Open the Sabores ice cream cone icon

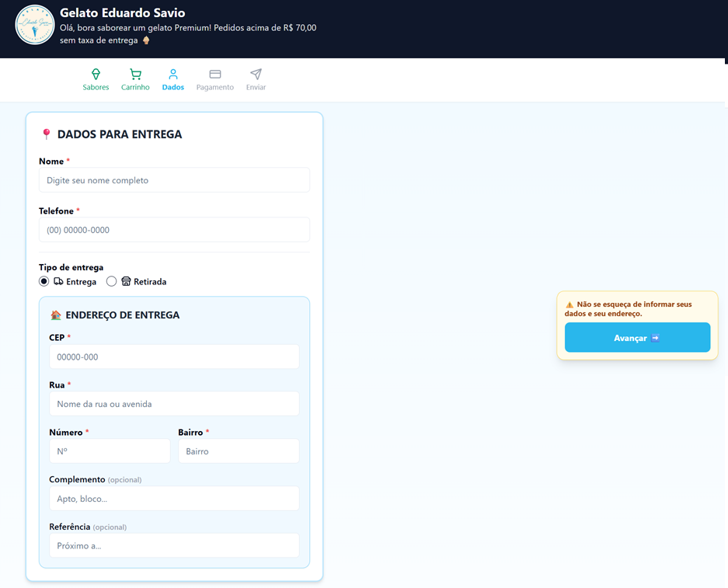tap(96, 74)
